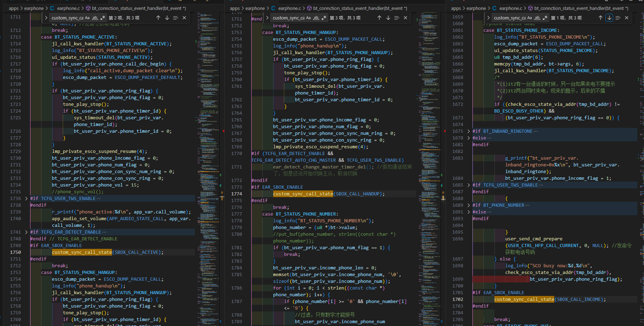
Task: Unfold #if BT_PHONE_NUMBER region at line 1689
Action: [469, 205]
